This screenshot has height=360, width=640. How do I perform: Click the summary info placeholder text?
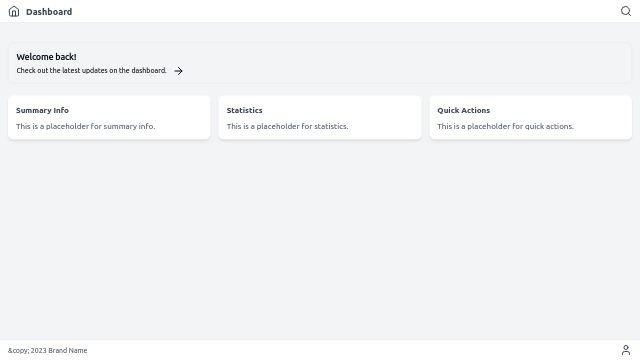[x=85, y=126]
